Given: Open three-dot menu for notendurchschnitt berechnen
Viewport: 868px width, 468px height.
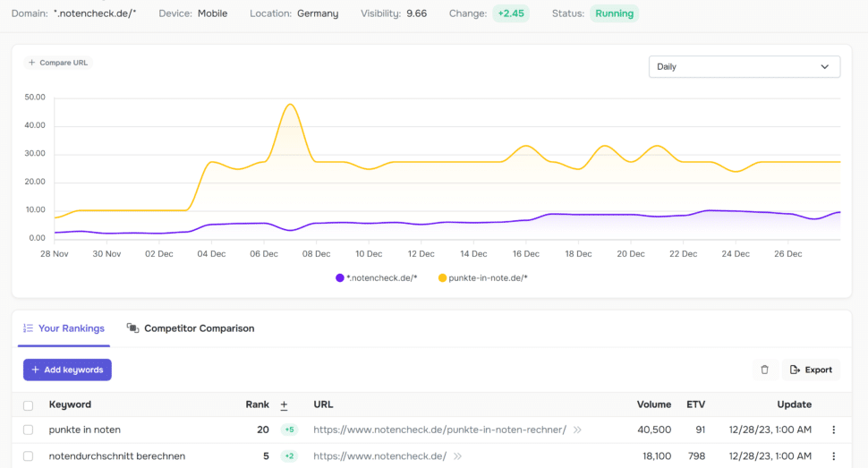Looking at the screenshot, I should (x=834, y=456).
